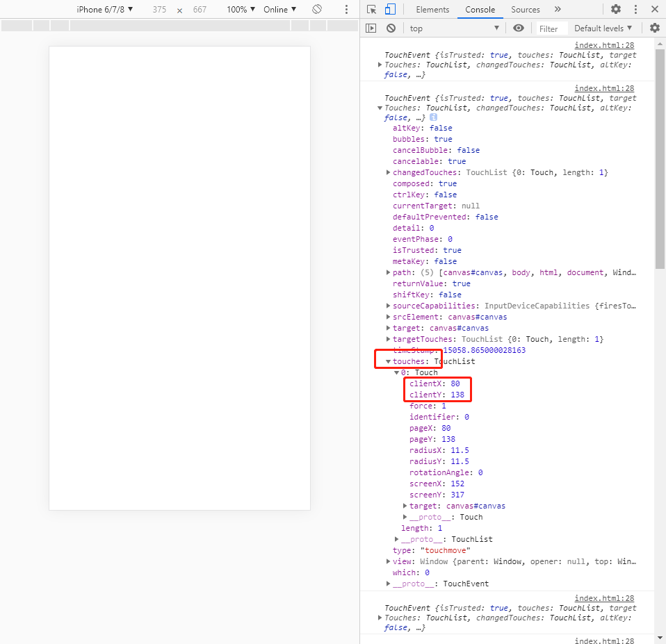Focus the console Filter field
The width and height of the screenshot is (666, 644).
(x=551, y=29)
